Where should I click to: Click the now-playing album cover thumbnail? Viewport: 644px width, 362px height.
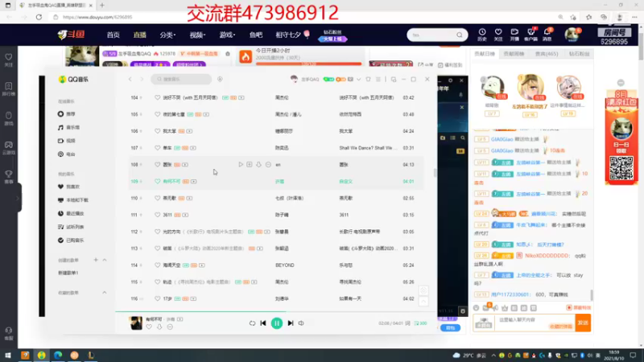point(136,323)
